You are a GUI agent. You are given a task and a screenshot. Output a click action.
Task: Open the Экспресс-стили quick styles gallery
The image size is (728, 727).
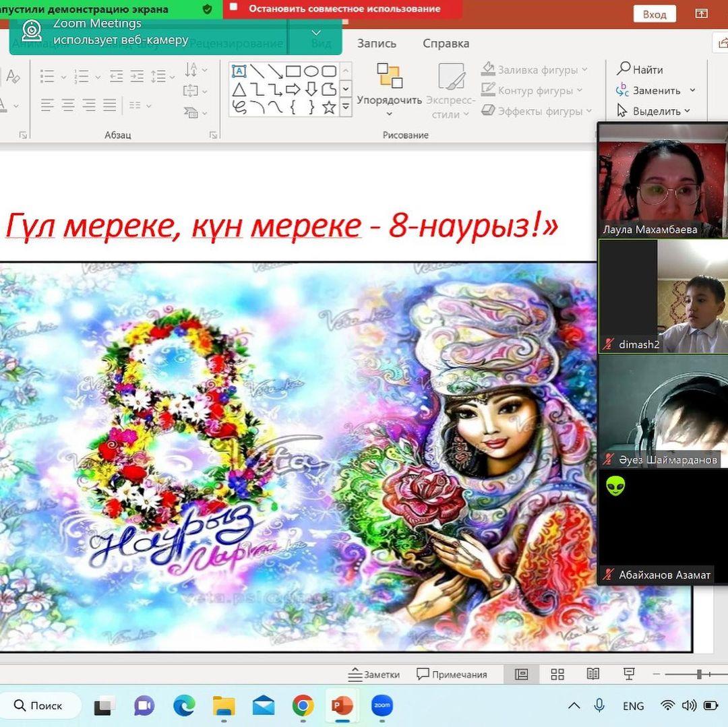450,91
